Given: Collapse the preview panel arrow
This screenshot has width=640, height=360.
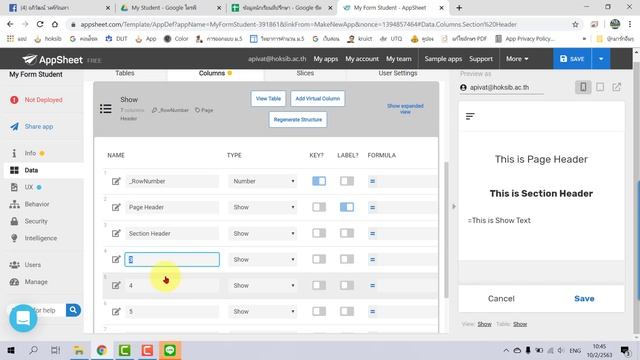Looking at the screenshot, I should [x=453, y=207].
